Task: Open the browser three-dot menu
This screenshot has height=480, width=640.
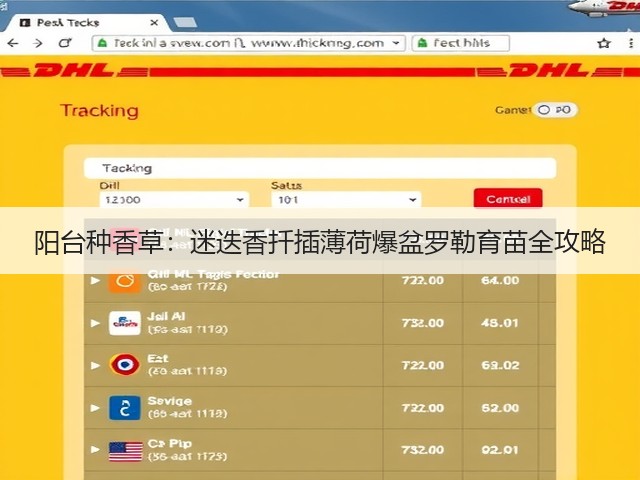Action: pos(631,43)
